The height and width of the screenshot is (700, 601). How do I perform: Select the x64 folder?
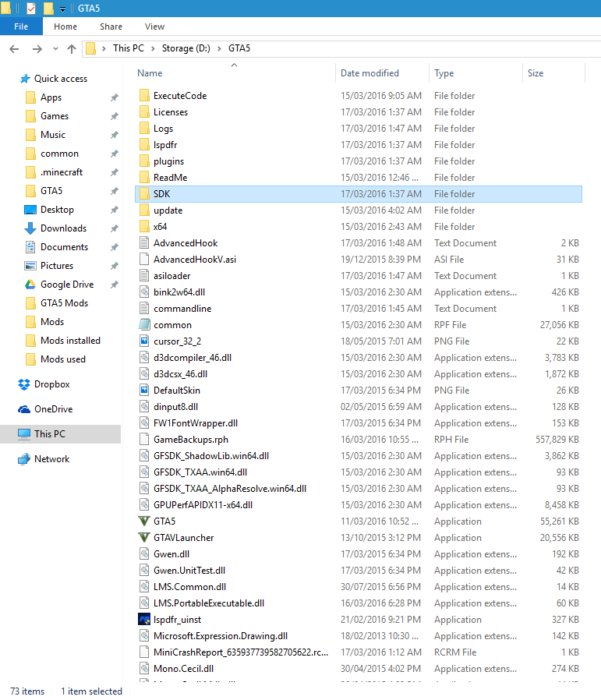pos(358,227)
